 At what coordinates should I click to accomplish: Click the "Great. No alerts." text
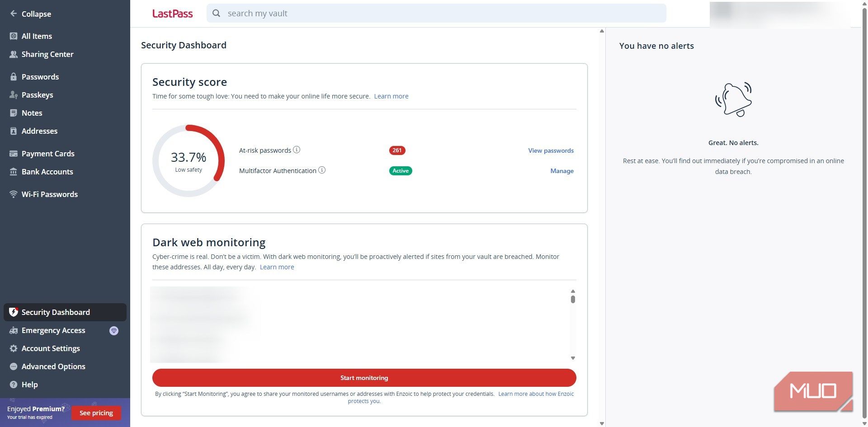point(733,143)
